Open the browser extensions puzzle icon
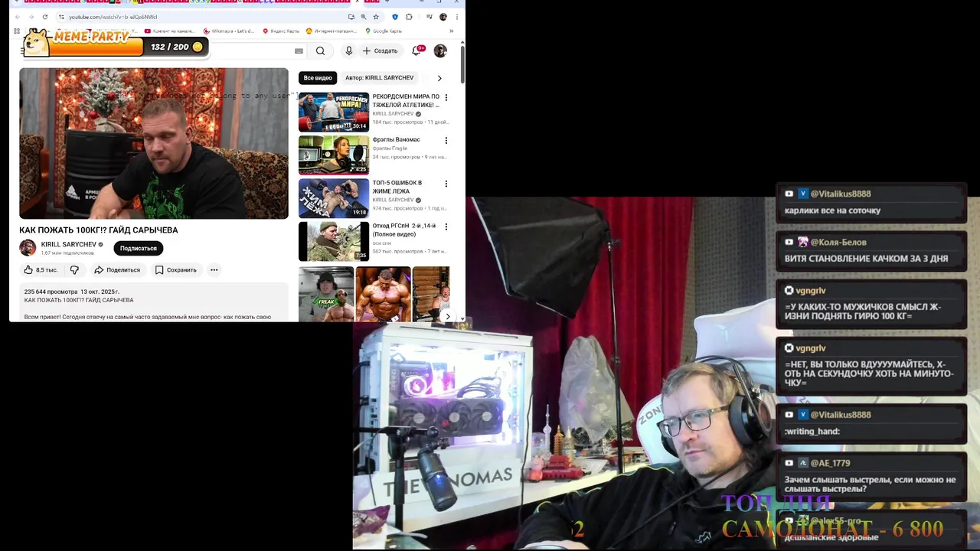Viewport: 980px width, 551px height. [409, 17]
